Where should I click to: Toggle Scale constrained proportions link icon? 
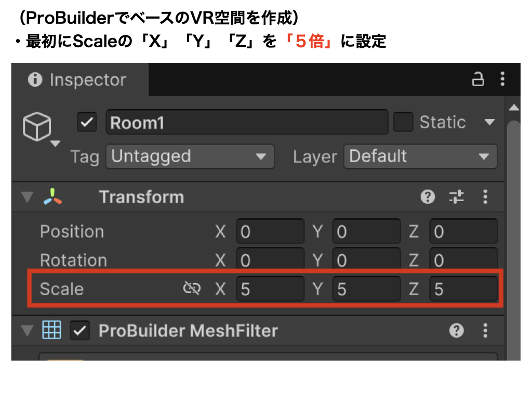pos(192,288)
